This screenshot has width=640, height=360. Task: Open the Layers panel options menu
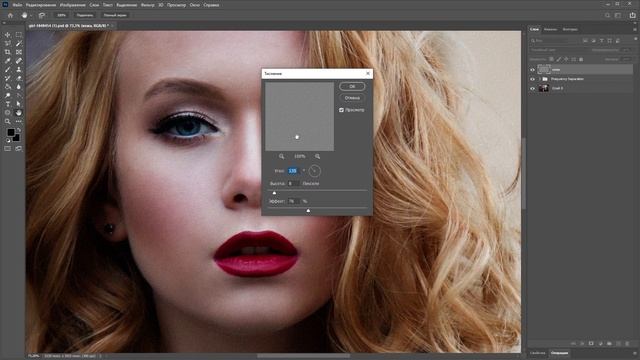(x=635, y=29)
